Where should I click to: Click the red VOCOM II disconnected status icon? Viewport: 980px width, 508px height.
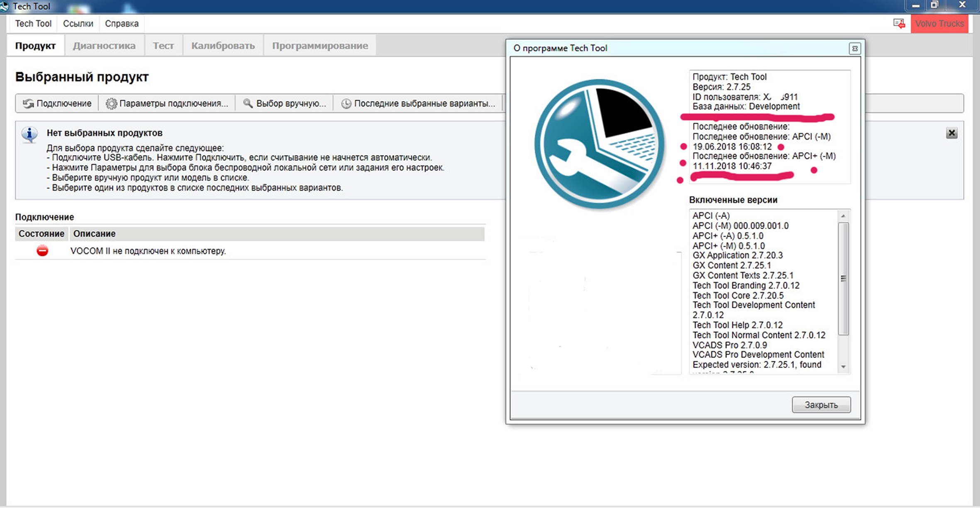(x=42, y=251)
